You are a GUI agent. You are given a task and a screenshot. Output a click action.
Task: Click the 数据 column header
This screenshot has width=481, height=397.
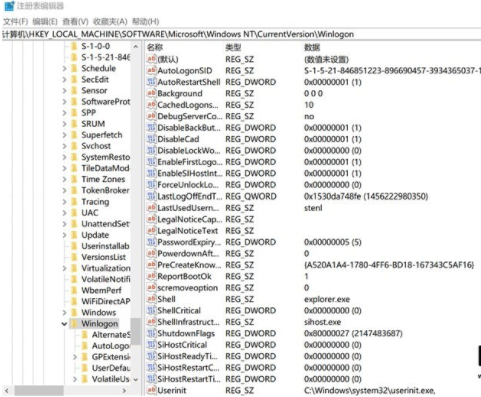click(x=312, y=47)
